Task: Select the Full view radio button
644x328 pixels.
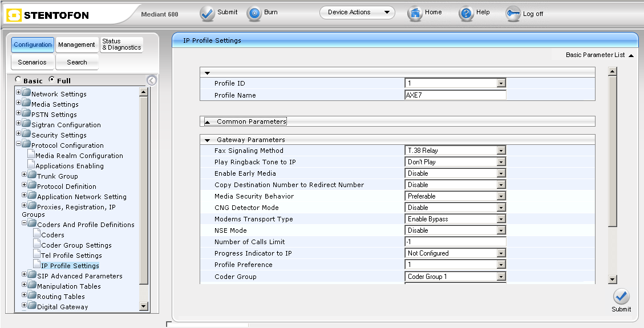Action: tap(52, 80)
